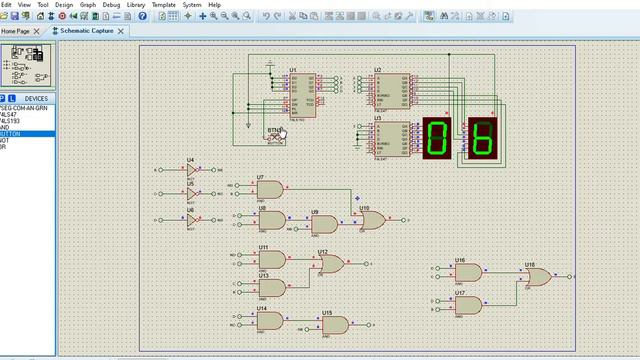The height and width of the screenshot is (360, 640).
Task: Select OR in the device list
Action: (x=27, y=147)
